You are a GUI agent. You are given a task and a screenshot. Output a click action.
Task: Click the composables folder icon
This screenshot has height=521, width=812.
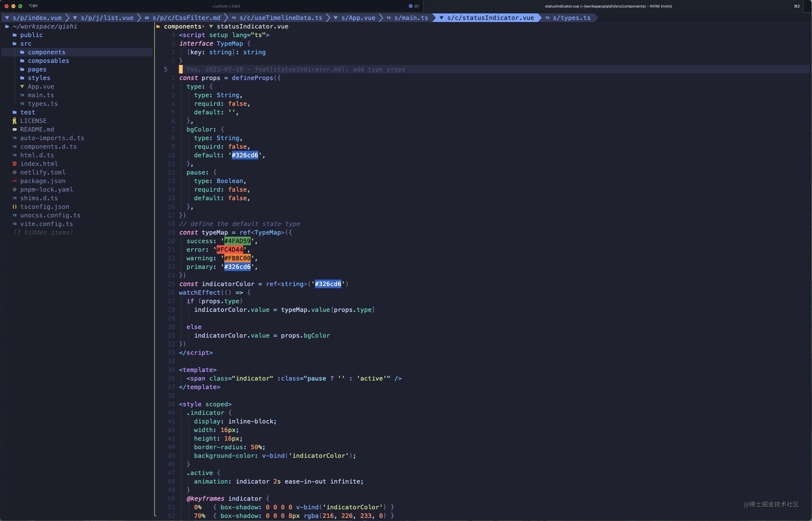(22, 61)
